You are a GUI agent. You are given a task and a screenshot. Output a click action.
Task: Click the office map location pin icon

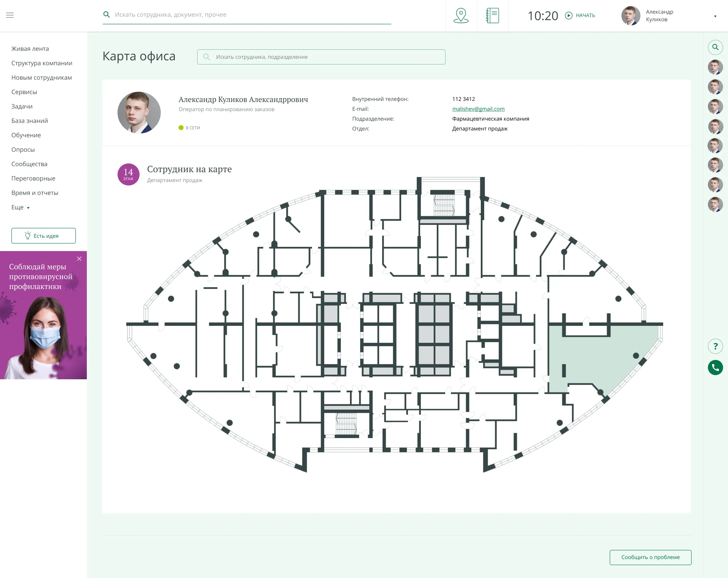(x=461, y=16)
